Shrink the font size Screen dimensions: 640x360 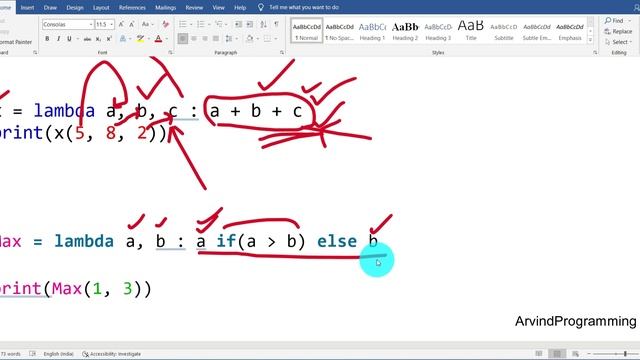pyautogui.click(x=132, y=24)
